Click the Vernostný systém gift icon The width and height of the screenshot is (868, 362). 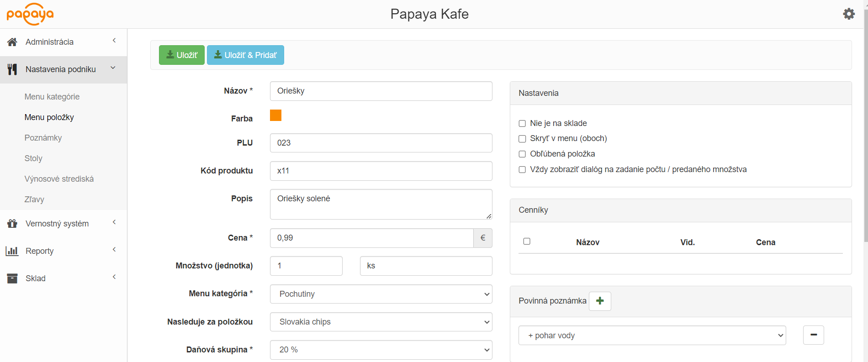[12, 224]
